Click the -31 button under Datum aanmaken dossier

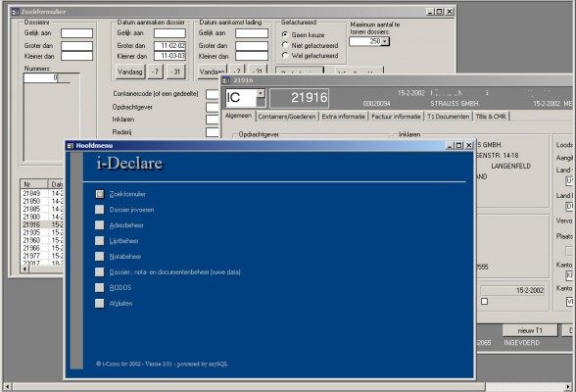coord(176,72)
